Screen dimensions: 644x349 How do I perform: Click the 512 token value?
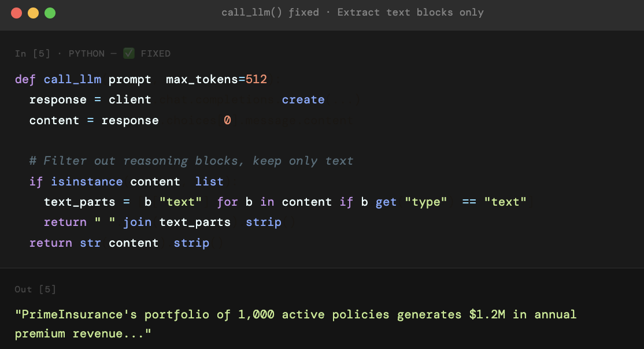[256, 79]
